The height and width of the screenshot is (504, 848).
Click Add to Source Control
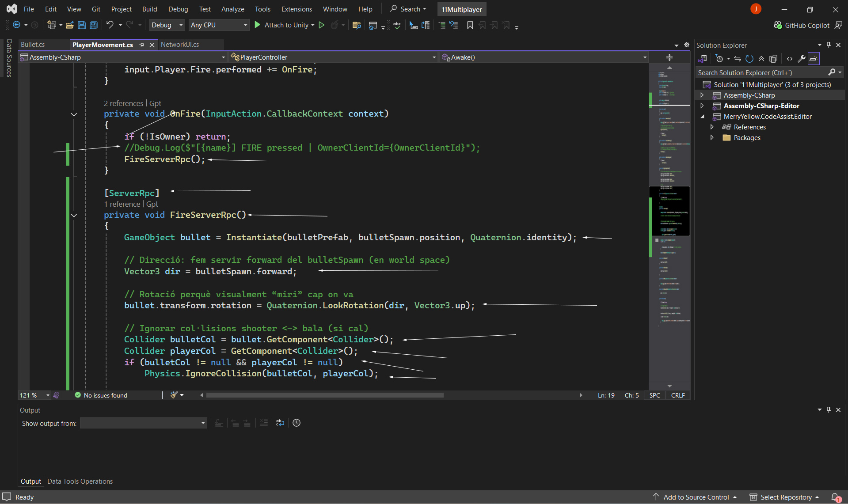[696, 497]
